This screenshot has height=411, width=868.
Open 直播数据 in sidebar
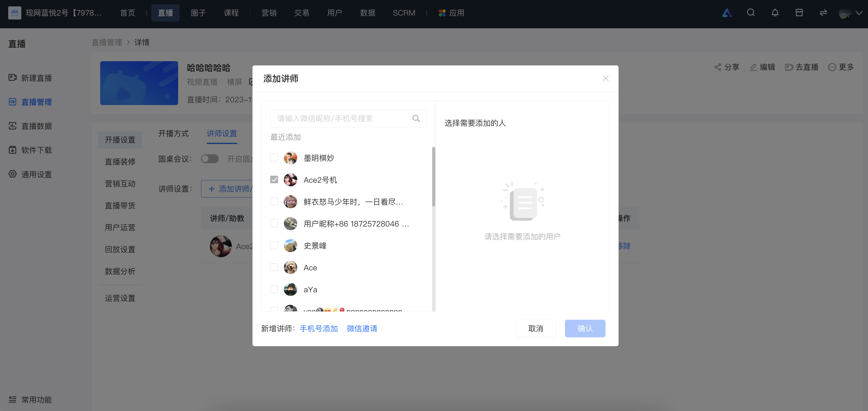coord(30,126)
